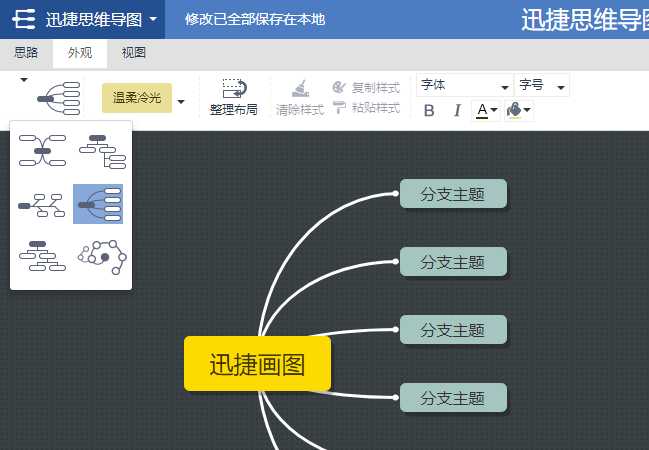Click the 修改已全部保存在本地 status text
The width and height of the screenshot is (649, 450).
pyautogui.click(x=255, y=19)
